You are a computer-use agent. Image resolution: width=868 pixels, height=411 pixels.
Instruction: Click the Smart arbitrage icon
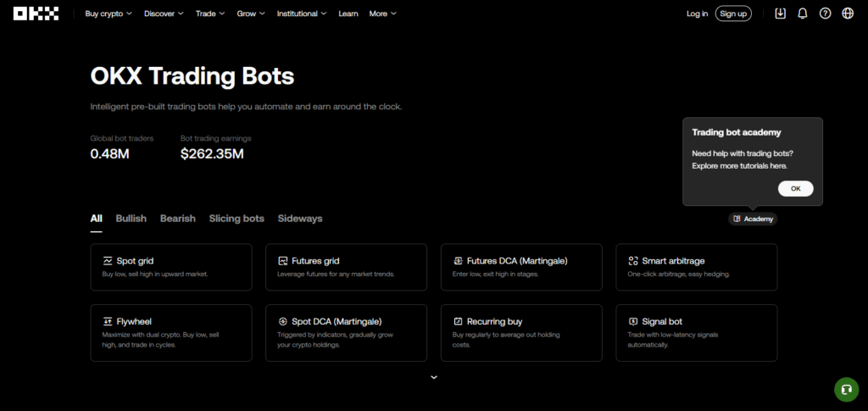click(x=632, y=260)
